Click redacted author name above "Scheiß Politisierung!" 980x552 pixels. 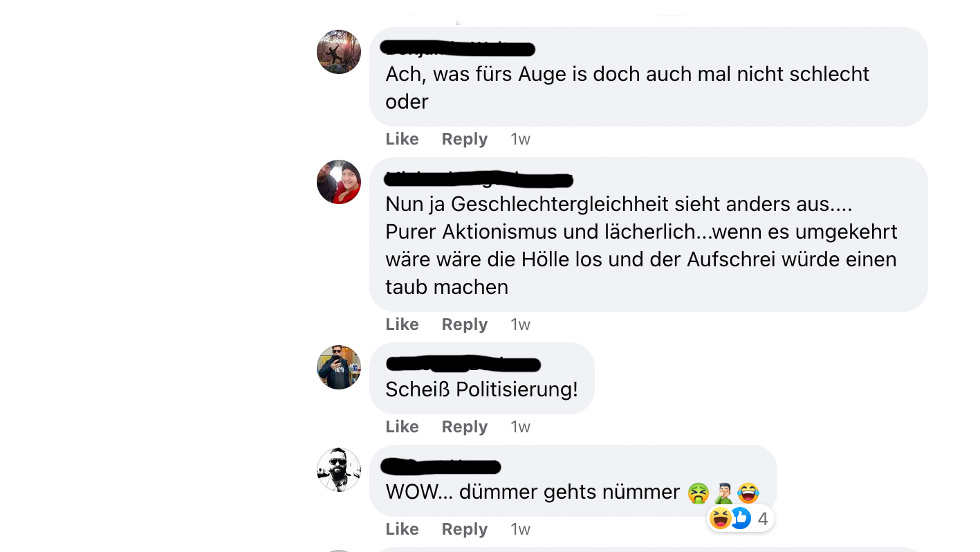coord(463,364)
